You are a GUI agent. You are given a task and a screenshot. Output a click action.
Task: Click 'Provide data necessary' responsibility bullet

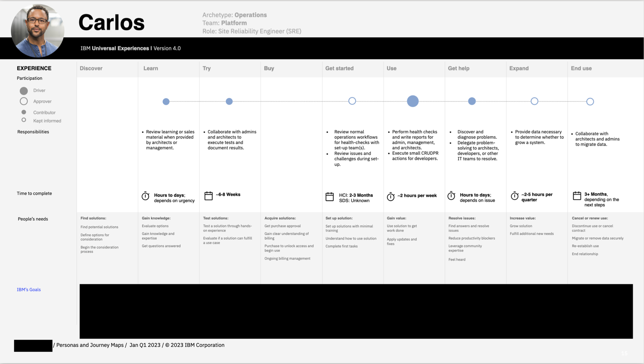pos(539,137)
